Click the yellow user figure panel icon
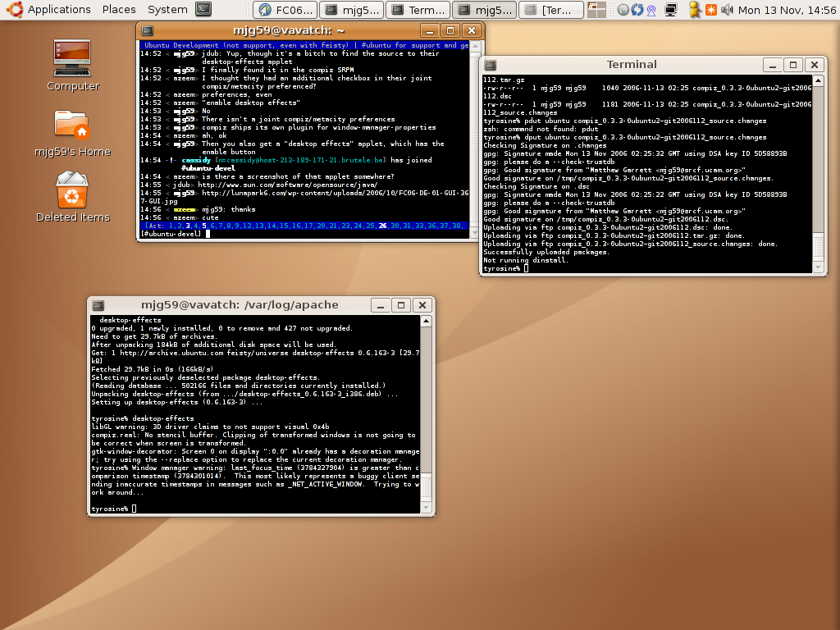This screenshot has height=630, width=840. (694, 10)
